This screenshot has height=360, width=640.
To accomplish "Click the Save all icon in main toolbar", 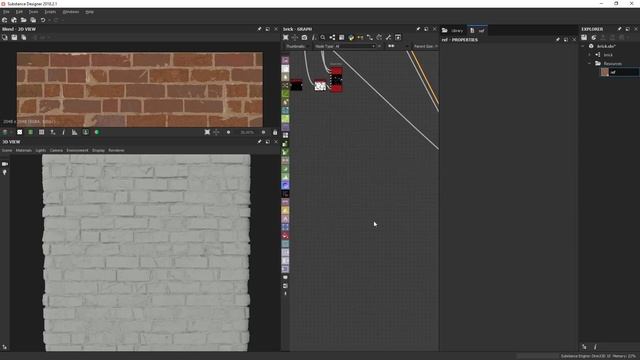I will pyautogui.click(x=33, y=20).
